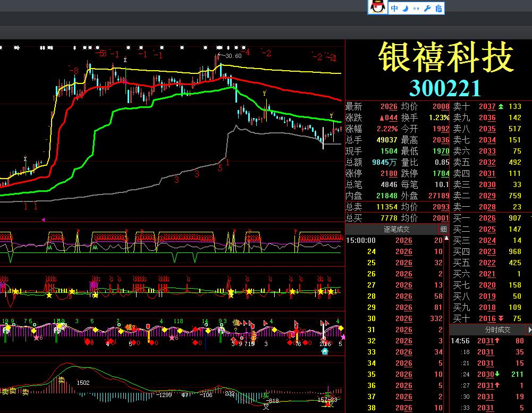Click 最高 value 2036

pyautogui.click(x=441, y=140)
